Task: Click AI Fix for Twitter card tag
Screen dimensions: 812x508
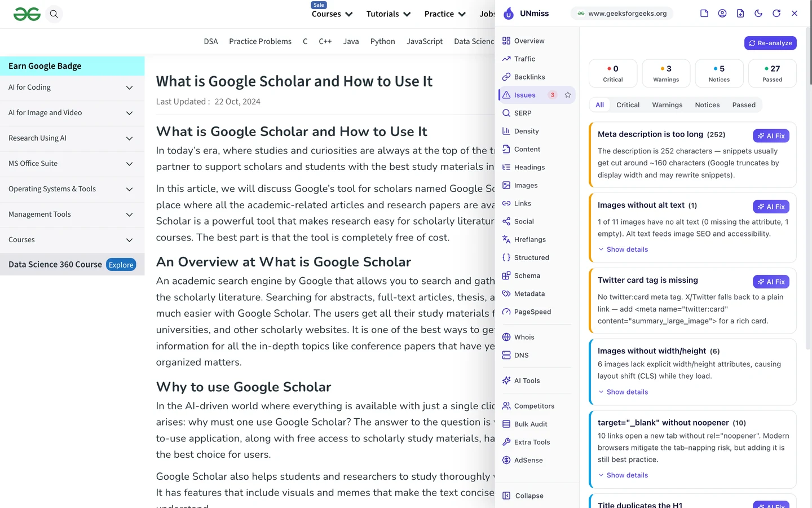Action: tap(771, 282)
